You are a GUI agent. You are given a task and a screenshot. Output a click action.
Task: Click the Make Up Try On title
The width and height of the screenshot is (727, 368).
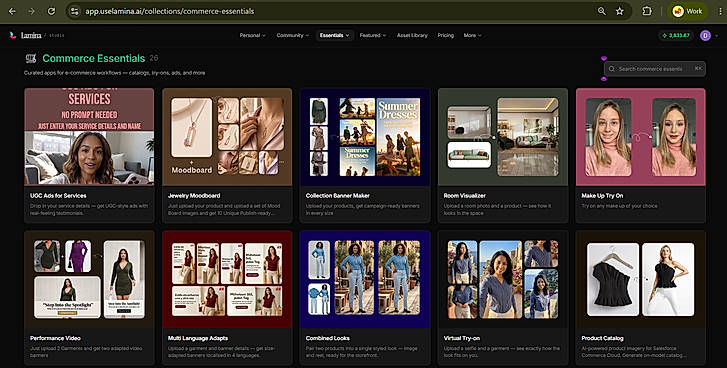pos(602,196)
